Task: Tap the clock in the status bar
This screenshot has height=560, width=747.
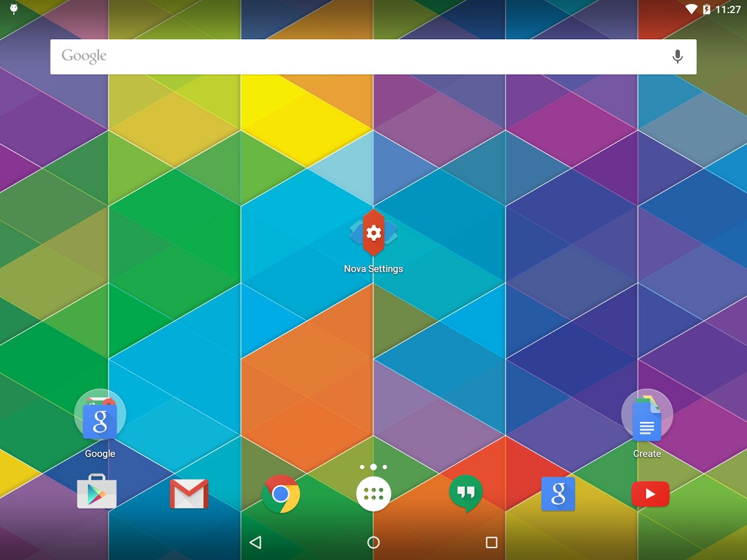Action: [x=729, y=9]
